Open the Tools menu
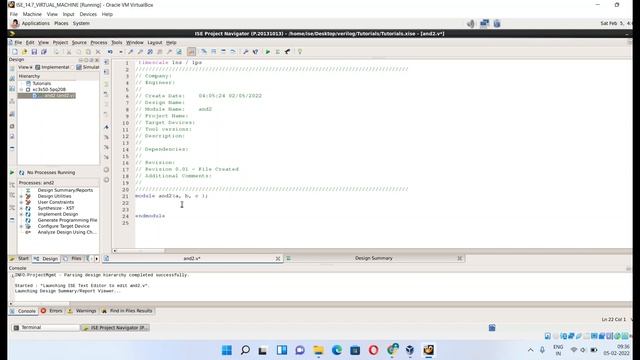 point(117,42)
